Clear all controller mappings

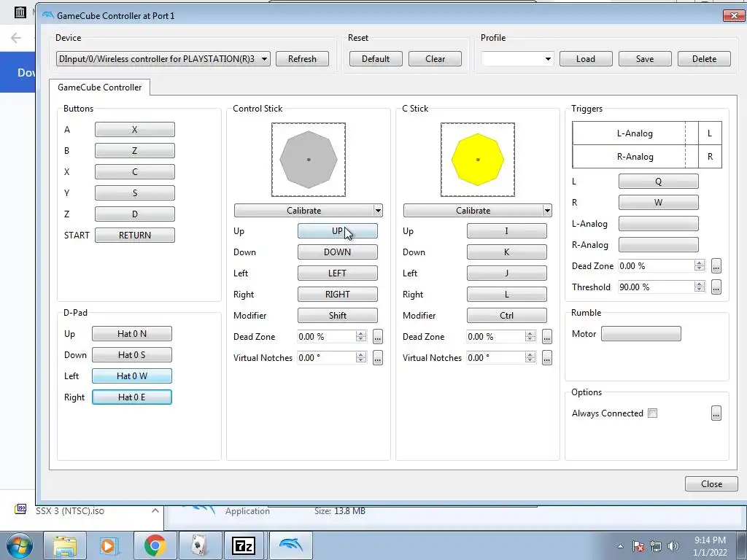435,59
